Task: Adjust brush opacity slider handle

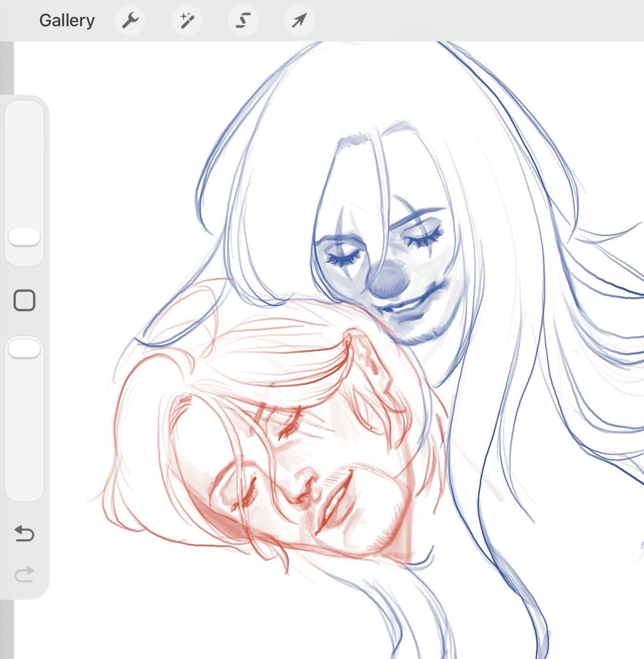Action: [x=24, y=349]
